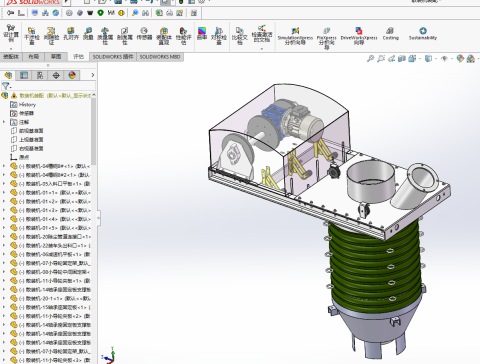
Task: Select DisplayManager color-ball panel tab
Action: (x=72, y=75)
